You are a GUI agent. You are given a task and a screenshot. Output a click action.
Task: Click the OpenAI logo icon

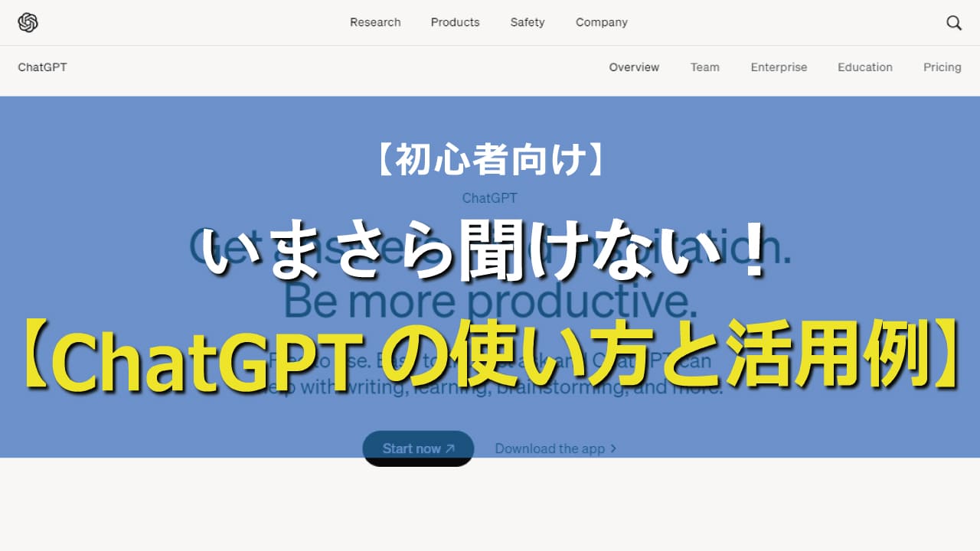tap(28, 23)
